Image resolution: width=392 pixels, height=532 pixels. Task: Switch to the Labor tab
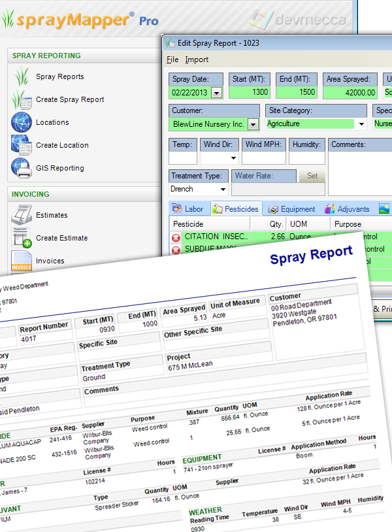188,209
